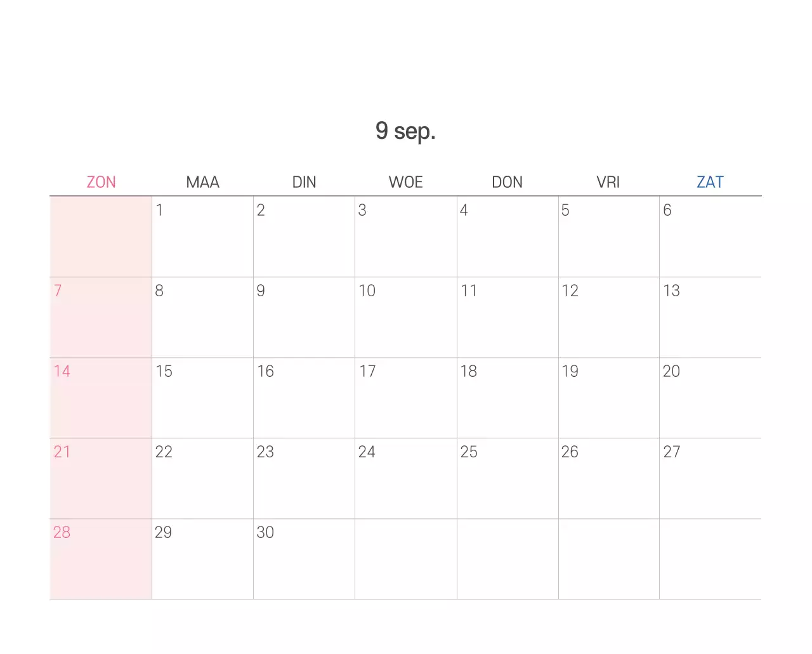The height and width of the screenshot is (654, 812).
Task: Click the empty Sunday cell in first row
Action: pyautogui.click(x=101, y=237)
